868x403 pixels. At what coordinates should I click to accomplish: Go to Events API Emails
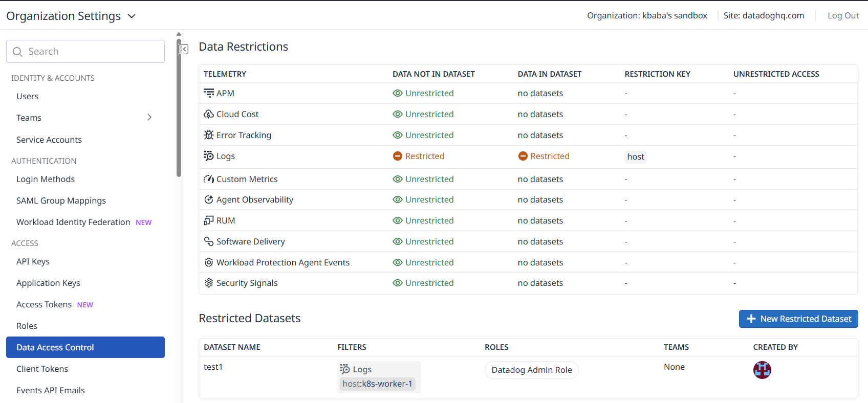click(x=51, y=390)
